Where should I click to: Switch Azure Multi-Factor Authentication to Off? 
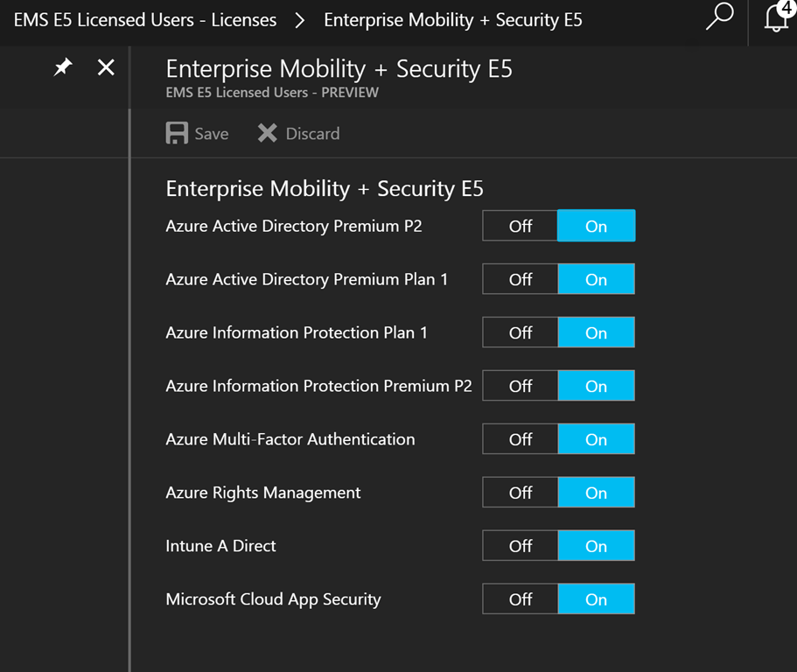(x=520, y=439)
